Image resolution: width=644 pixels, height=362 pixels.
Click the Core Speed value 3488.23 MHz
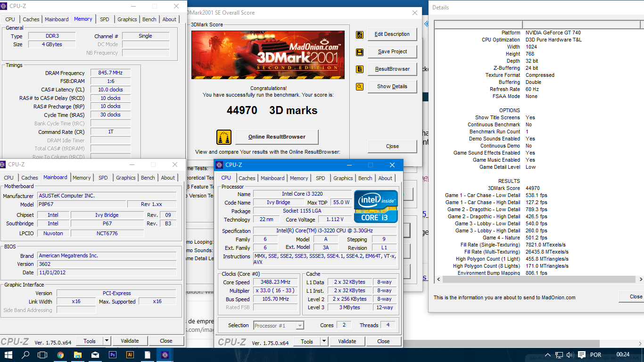pyautogui.click(x=275, y=282)
